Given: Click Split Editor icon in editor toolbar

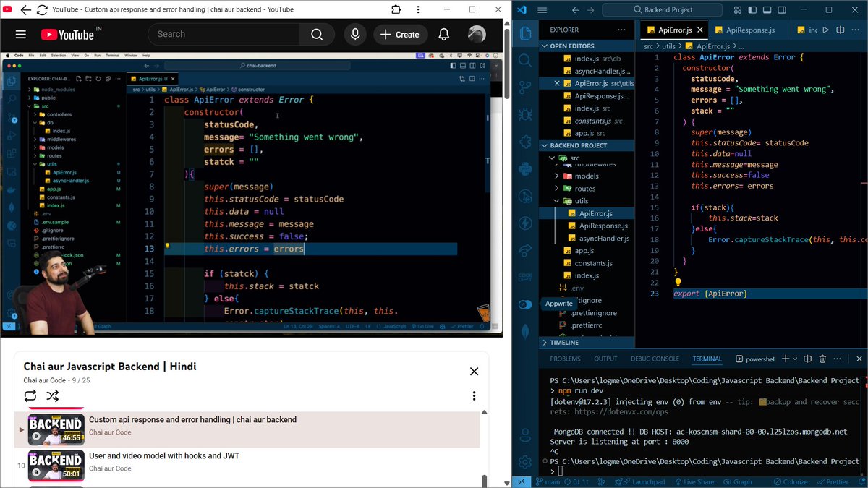Looking at the screenshot, I should point(841,30).
